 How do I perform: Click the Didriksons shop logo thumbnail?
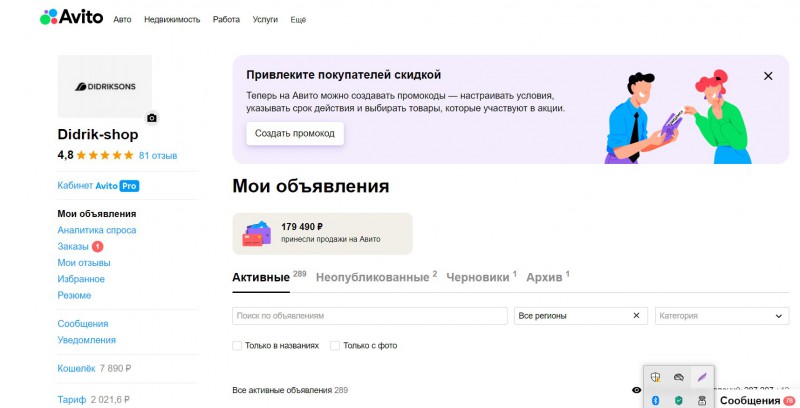[x=105, y=86]
